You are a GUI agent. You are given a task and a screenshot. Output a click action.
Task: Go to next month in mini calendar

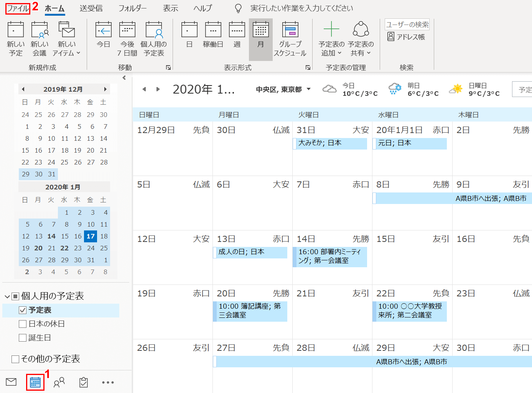click(x=105, y=89)
